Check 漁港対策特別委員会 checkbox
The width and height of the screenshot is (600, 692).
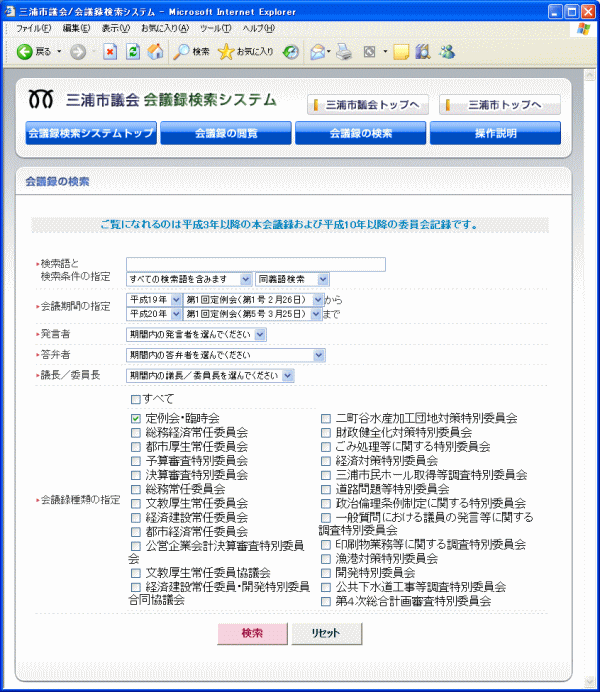pos(326,559)
